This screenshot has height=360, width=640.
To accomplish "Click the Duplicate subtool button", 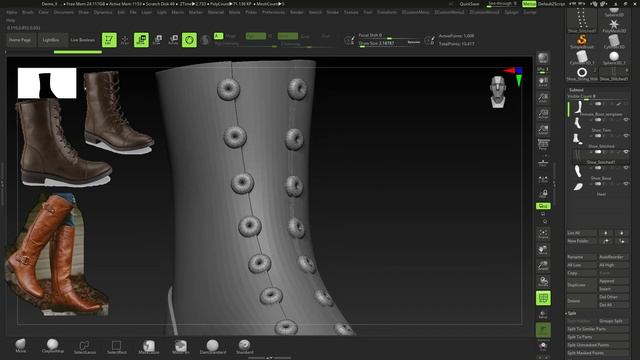I will (581, 285).
